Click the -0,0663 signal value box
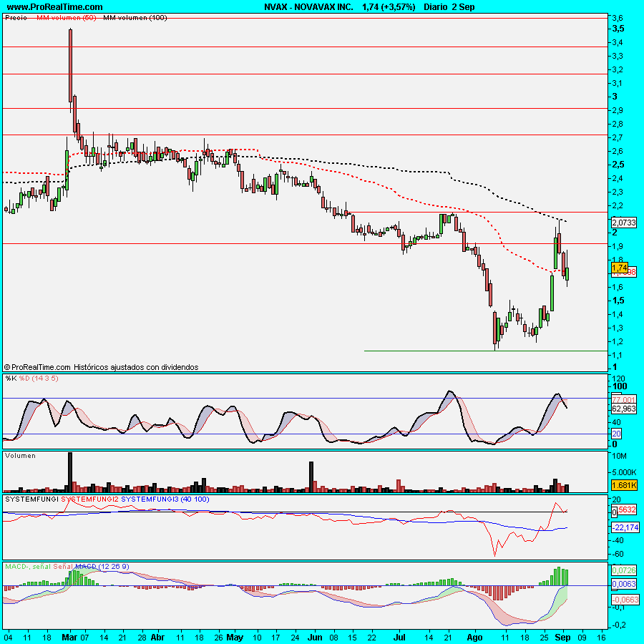This screenshot has width=644, height=644. pos(625,600)
